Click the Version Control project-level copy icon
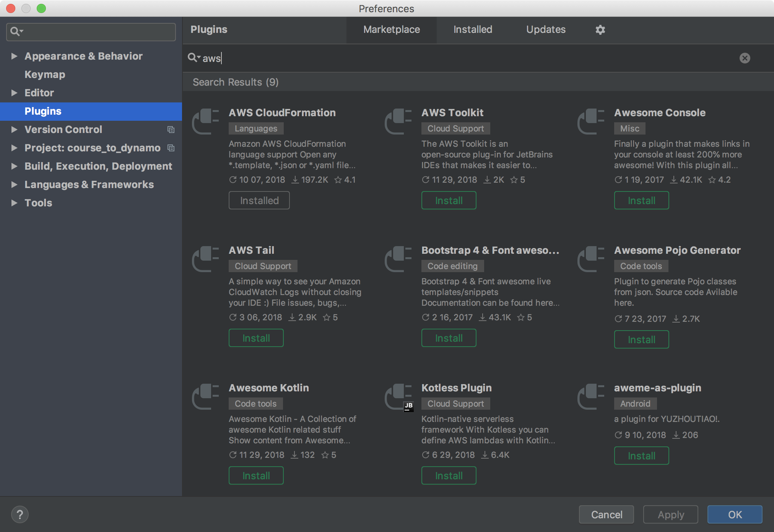 pyautogui.click(x=171, y=130)
